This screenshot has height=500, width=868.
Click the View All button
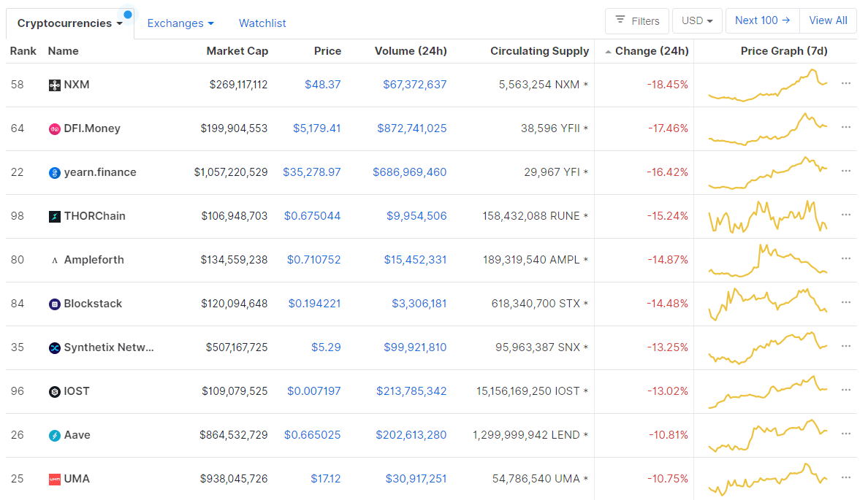828,20
